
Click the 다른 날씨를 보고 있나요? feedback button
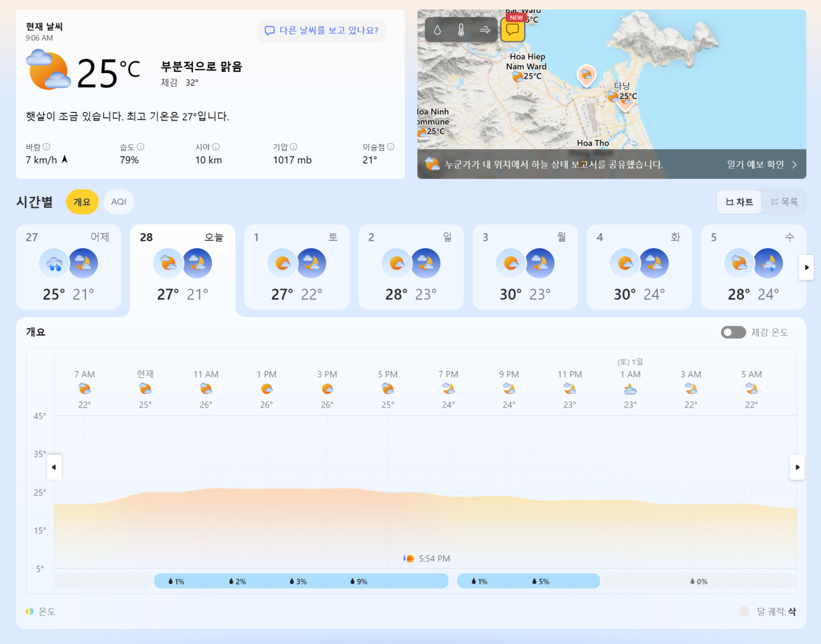coord(322,31)
